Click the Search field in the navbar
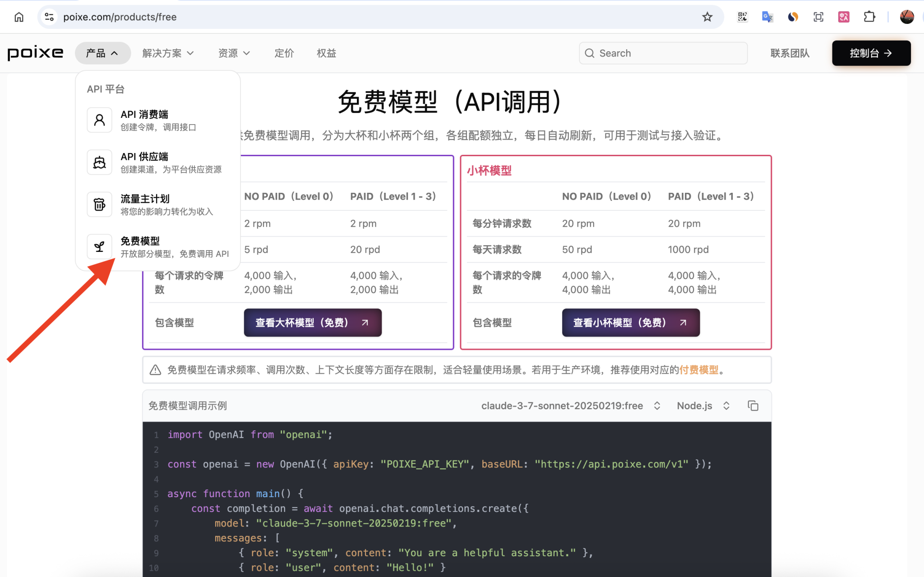The width and height of the screenshot is (924, 577). pos(662,53)
